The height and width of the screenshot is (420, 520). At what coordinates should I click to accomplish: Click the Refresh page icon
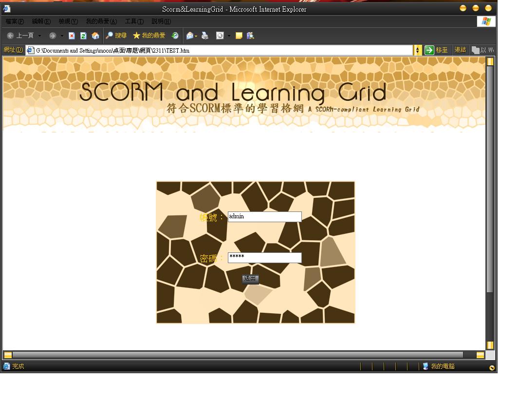[83, 36]
